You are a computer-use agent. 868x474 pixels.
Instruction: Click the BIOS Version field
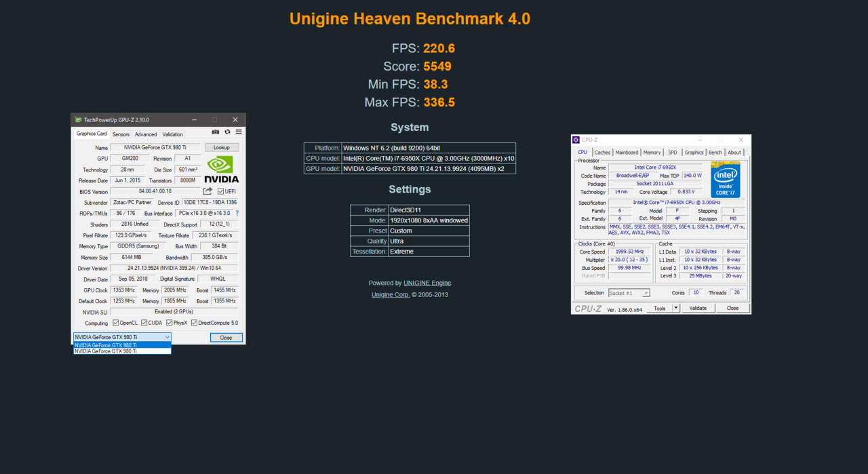(x=155, y=191)
